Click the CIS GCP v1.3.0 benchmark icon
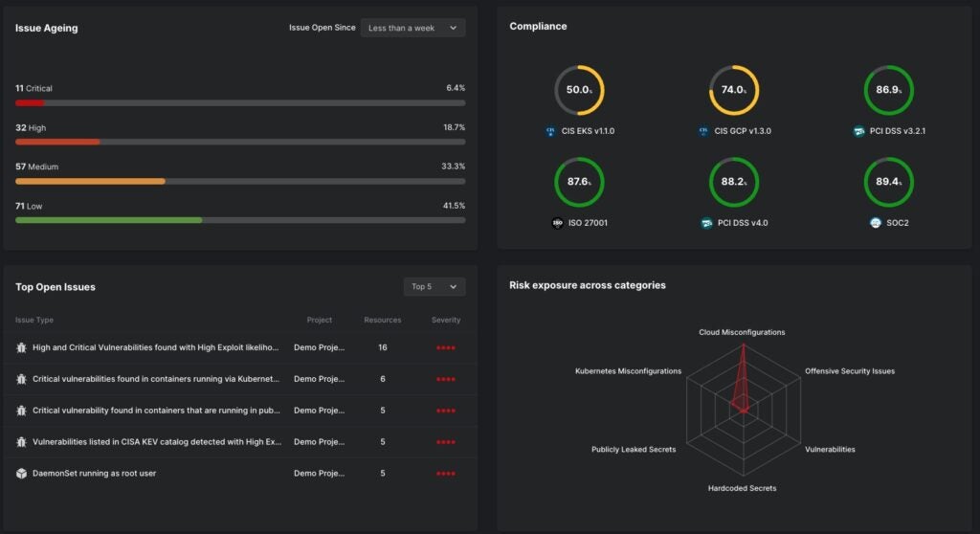The width and height of the screenshot is (980, 534). [703, 131]
